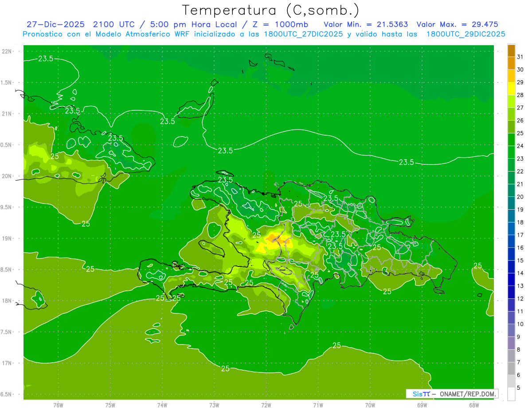Click the 'ONAMET/REP.DOM.' credit label
The height and width of the screenshot is (411, 532).
(468, 394)
